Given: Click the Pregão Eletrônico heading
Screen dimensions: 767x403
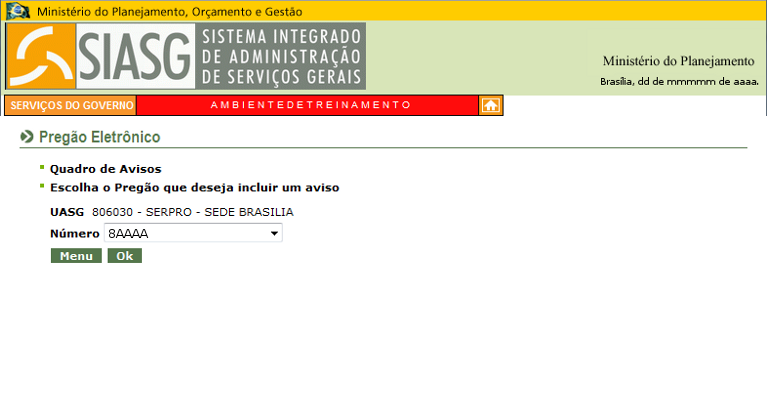Looking at the screenshot, I should click(99, 137).
